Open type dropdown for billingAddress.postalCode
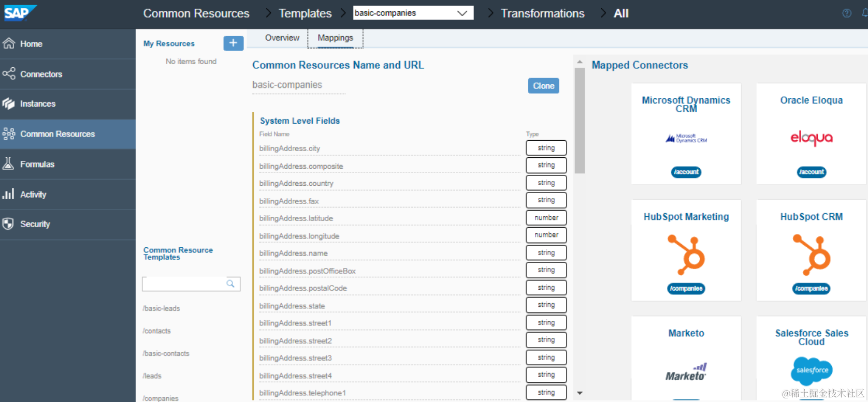Image resolution: width=868 pixels, height=402 pixels. (x=546, y=288)
